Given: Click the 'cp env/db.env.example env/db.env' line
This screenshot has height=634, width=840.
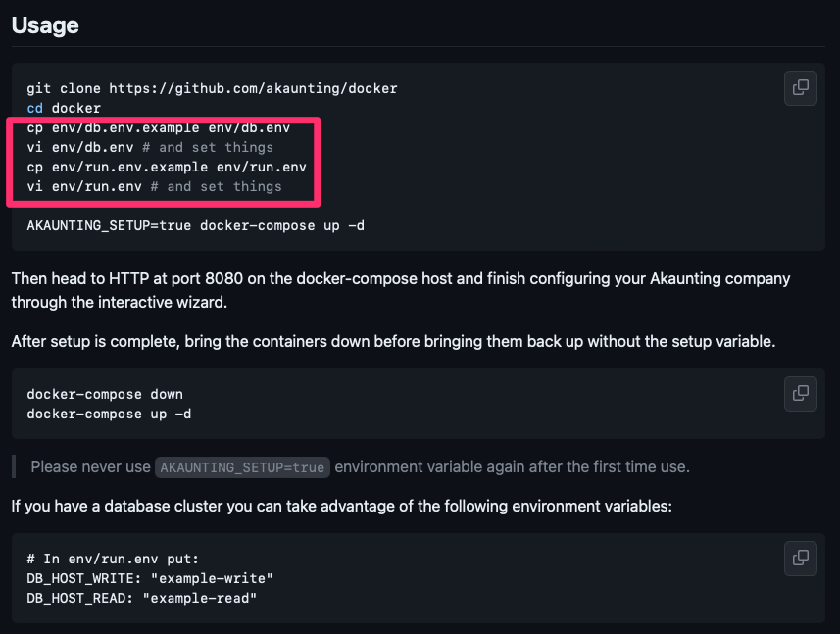Looking at the screenshot, I should (159, 128).
